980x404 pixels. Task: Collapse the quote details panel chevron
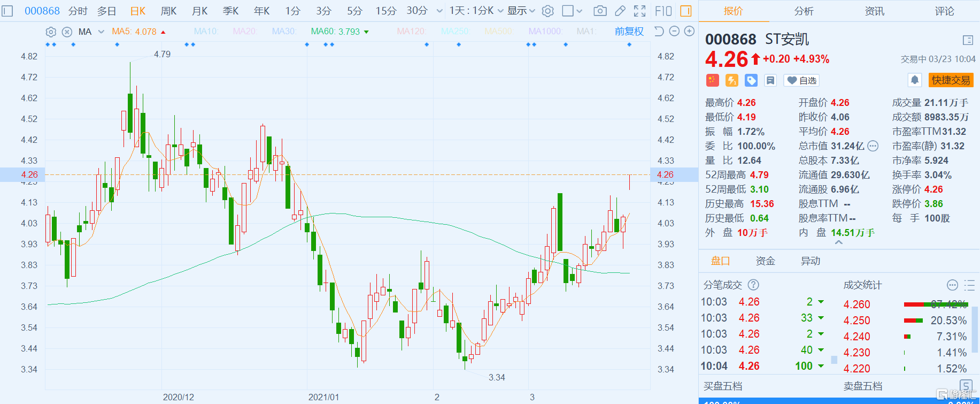[x=839, y=243]
